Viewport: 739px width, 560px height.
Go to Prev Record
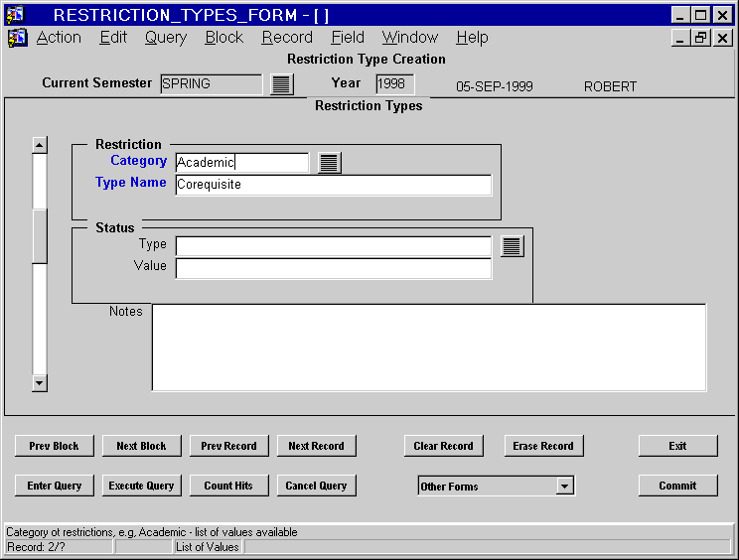click(229, 446)
